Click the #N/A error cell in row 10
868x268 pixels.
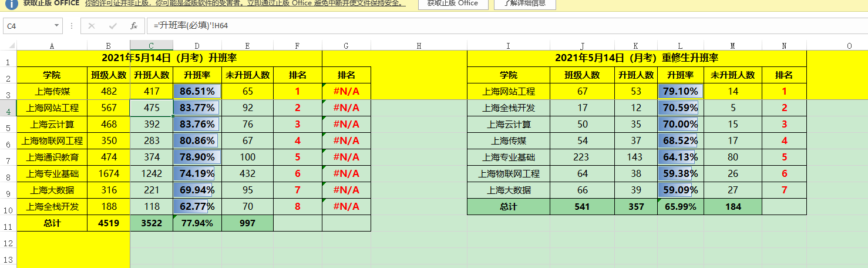[x=346, y=207]
